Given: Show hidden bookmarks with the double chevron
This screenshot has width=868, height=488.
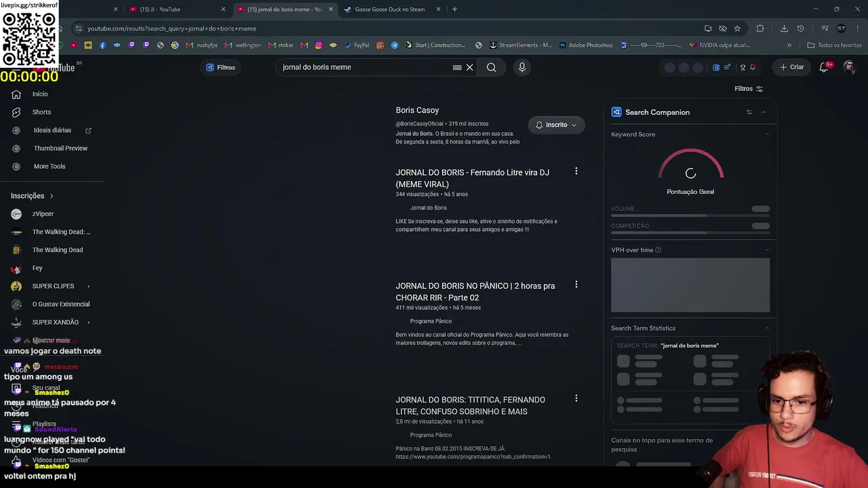Looking at the screenshot, I should [789, 45].
